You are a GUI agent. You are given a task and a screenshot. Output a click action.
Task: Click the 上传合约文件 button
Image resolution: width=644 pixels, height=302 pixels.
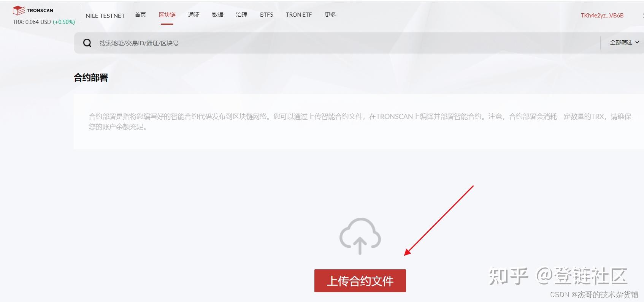tap(360, 281)
